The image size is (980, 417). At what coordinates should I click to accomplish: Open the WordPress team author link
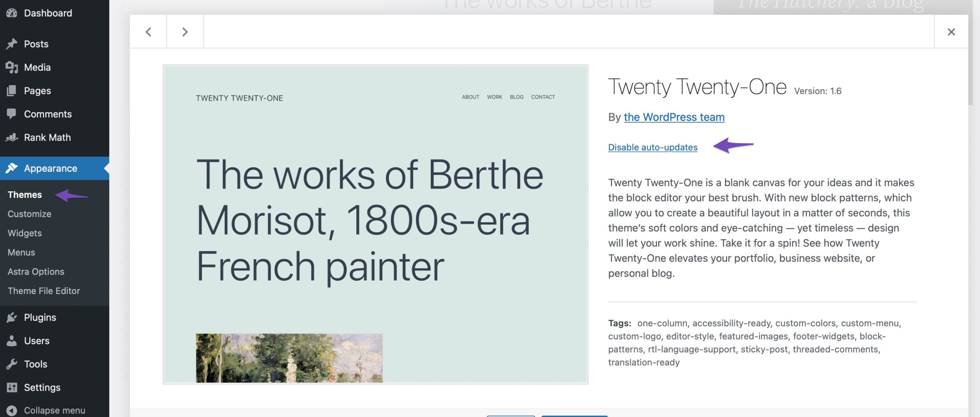(674, 117)
